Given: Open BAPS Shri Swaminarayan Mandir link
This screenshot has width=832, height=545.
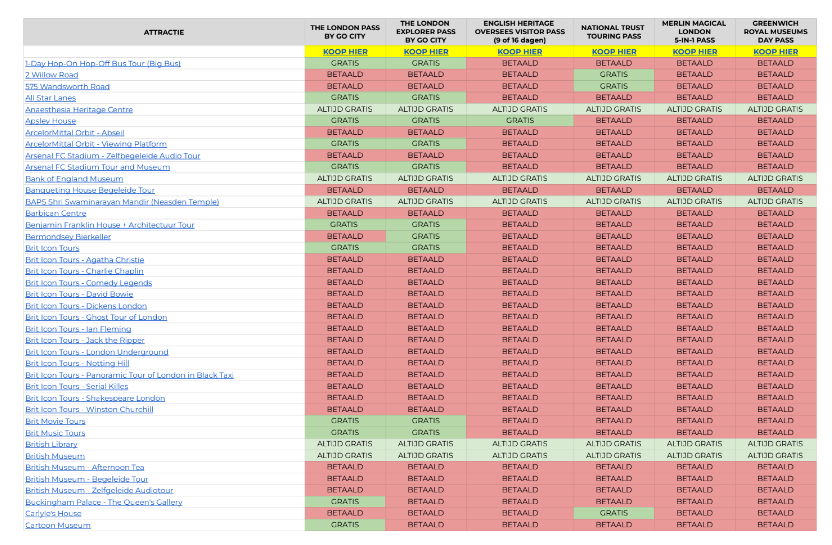Looking at the screenshot, I should 122,202.
